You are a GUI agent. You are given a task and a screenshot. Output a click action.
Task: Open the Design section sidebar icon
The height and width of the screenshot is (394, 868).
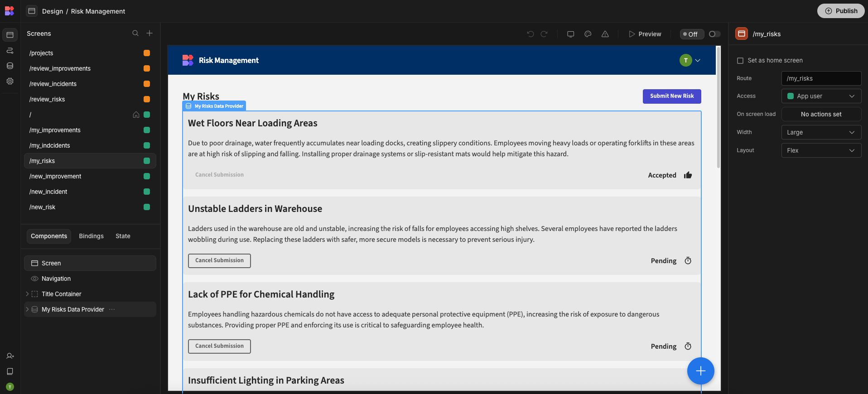point(10,35)
